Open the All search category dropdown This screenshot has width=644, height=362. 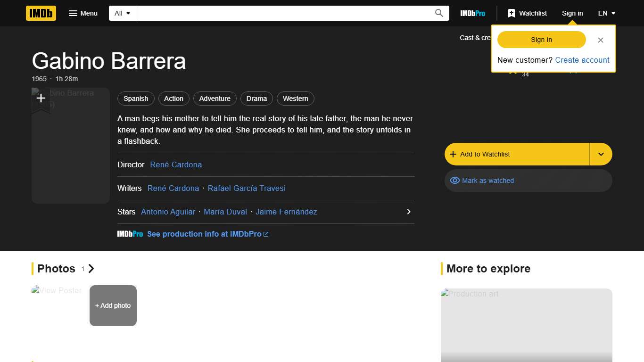tap(122, 13)
